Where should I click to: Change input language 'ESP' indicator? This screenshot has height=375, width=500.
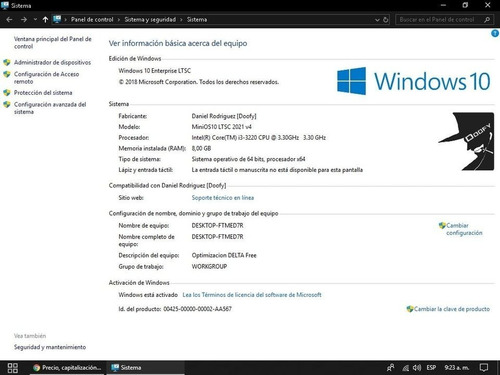[x=431, y=368]
